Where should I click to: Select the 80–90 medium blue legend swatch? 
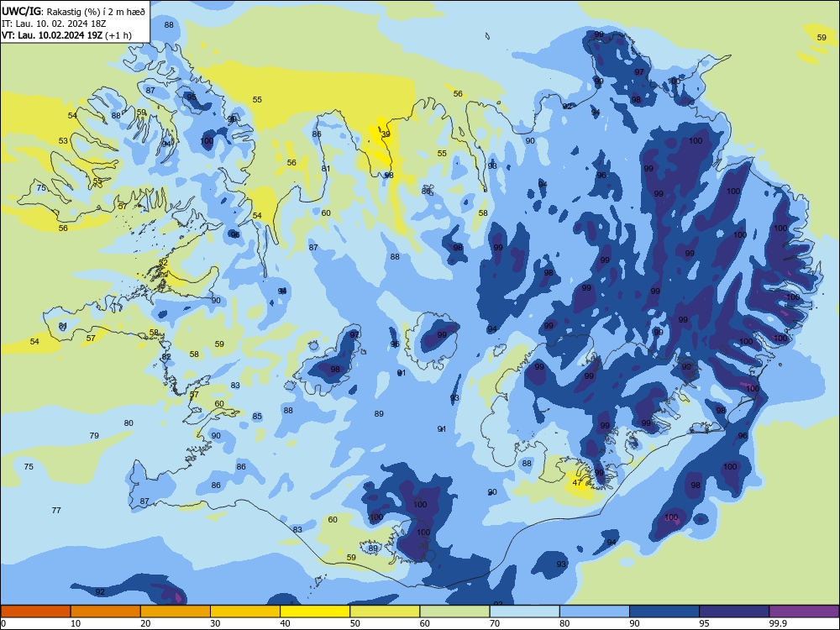tap(595, 612)
